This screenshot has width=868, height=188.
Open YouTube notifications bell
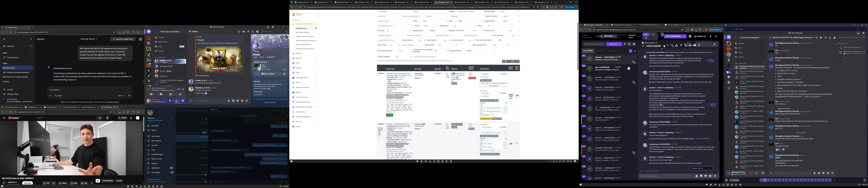(131, 118)
